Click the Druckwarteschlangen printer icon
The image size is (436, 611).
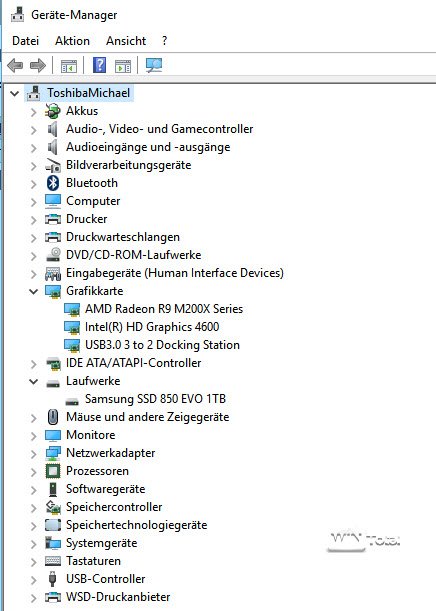tap(53, 237)
